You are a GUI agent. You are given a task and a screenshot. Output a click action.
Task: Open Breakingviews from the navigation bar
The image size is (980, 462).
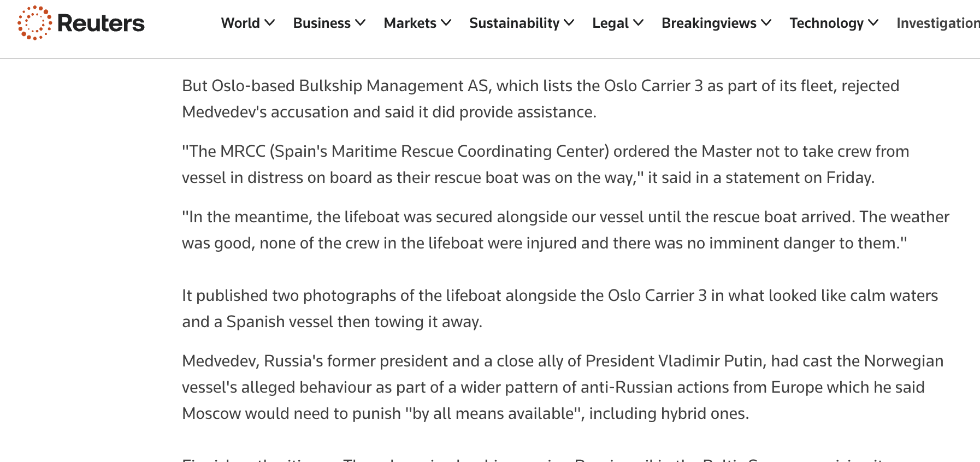pyautogui.click(x=709, y=23)
